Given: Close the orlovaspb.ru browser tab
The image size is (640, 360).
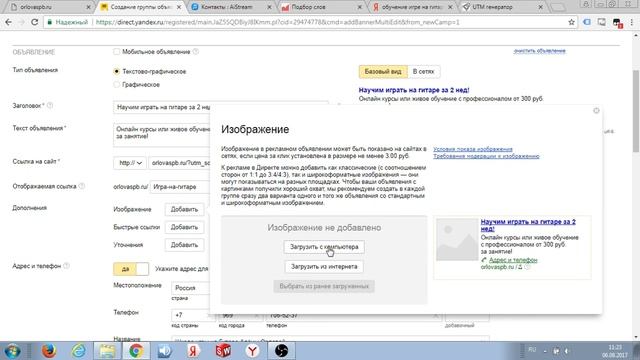Looking at the screenshot, I should click(89, 7).
